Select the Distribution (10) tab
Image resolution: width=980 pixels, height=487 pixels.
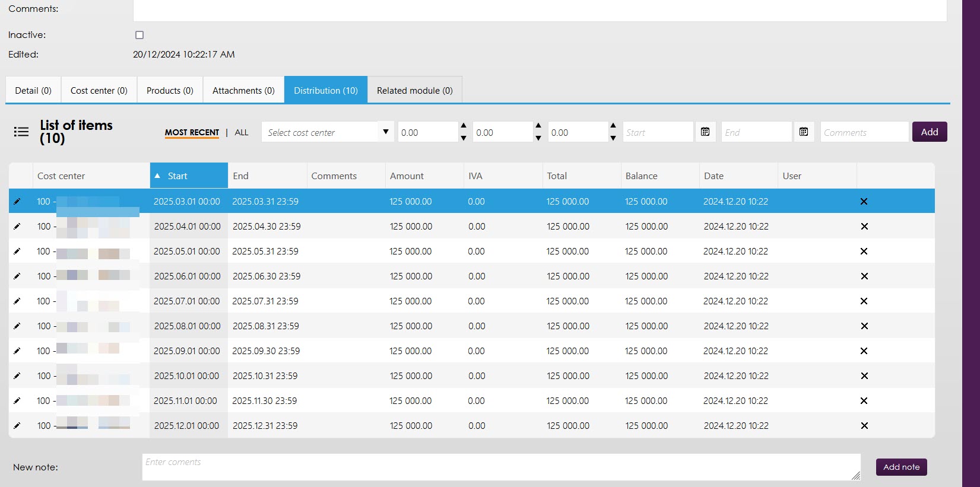(326, 90)
